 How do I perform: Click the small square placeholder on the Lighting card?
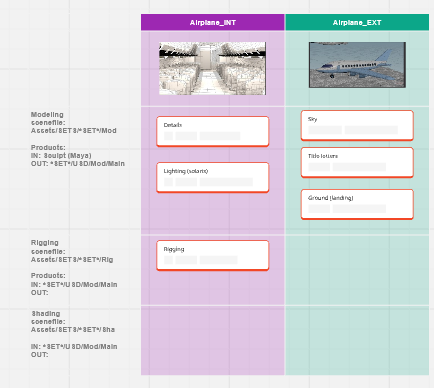click(x=168, y=182)
